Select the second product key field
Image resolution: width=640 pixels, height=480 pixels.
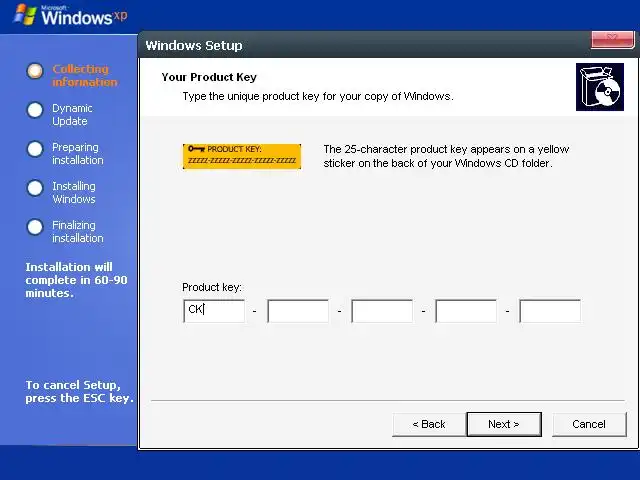(x=298, y=311)
